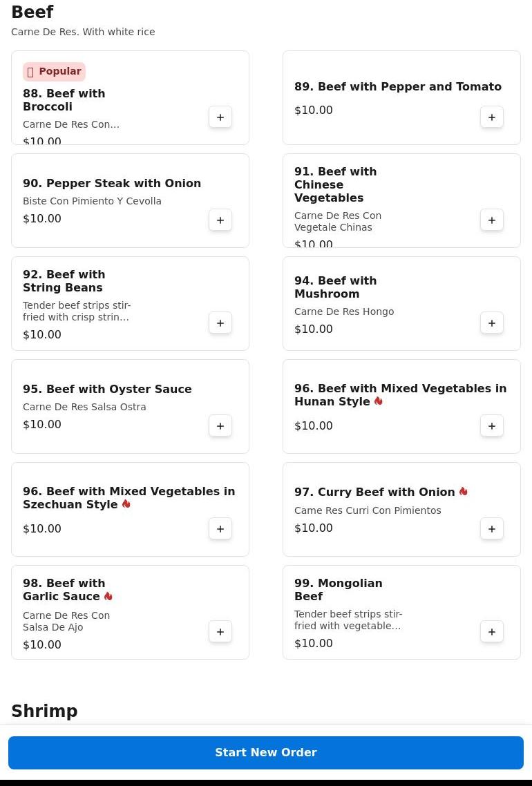Add Beef with Oyster Sauce
Screen dimensions: 532x786
coord(220,426)
